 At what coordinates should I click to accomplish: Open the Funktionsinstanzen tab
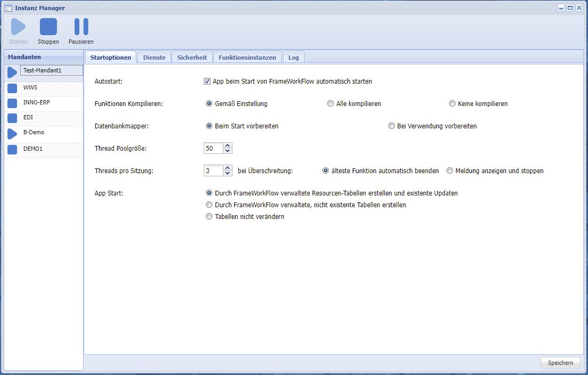pyautogui.click(x=247, y=58)
